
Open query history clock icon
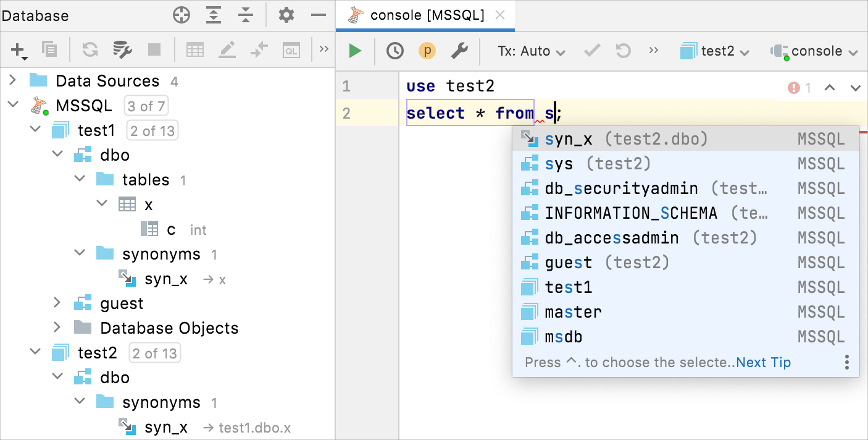[x=395, y=51]
